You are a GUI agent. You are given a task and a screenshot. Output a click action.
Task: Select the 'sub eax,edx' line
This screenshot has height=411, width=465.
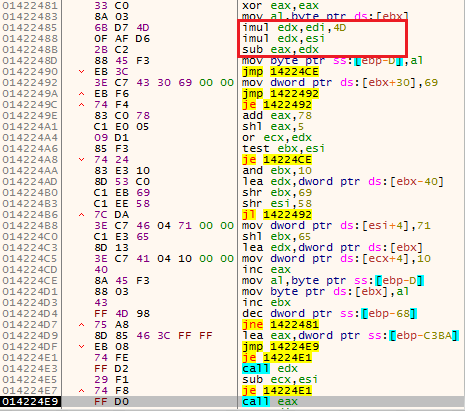[x=280, y=50]
